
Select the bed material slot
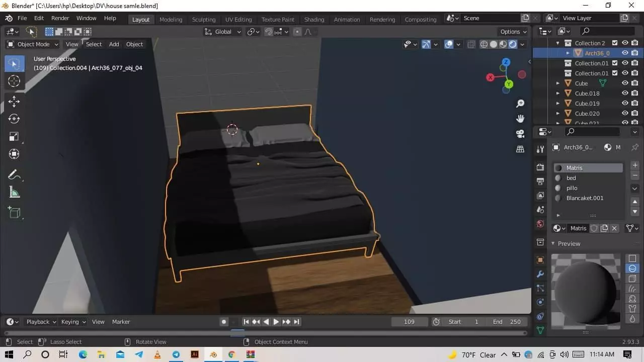click(588, 178)
